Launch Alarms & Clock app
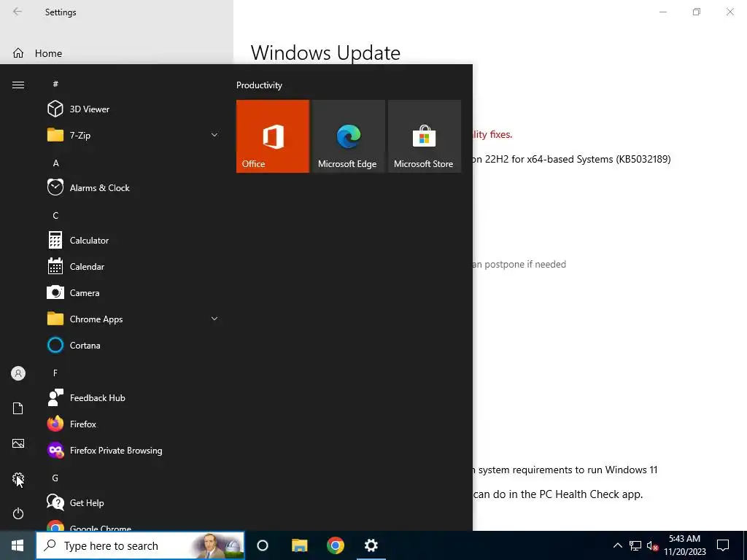 pyautogui.click(x=133, y=187)
